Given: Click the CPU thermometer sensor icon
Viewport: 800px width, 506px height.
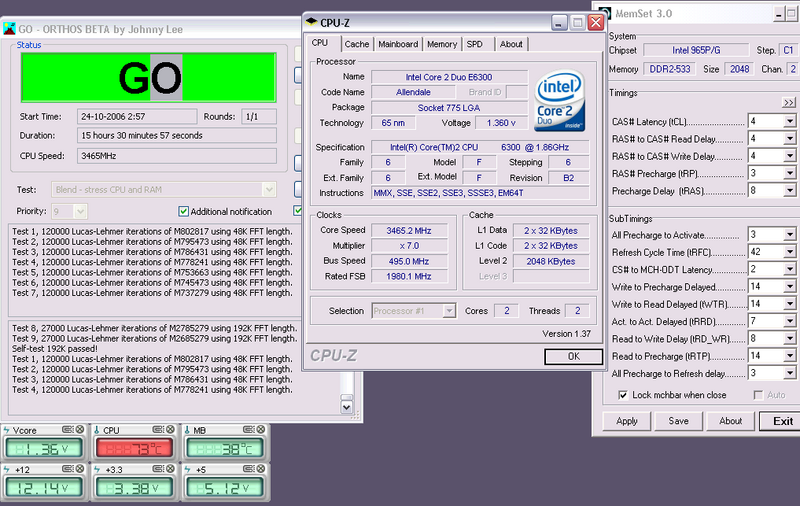Looking at the screenshot, I should (97, 430).
